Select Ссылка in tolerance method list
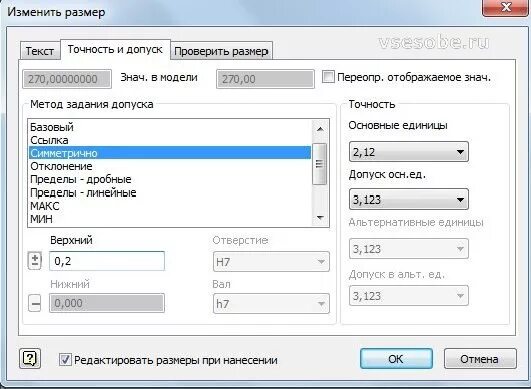Screen dimensions: 531x389 pos(170,140)
